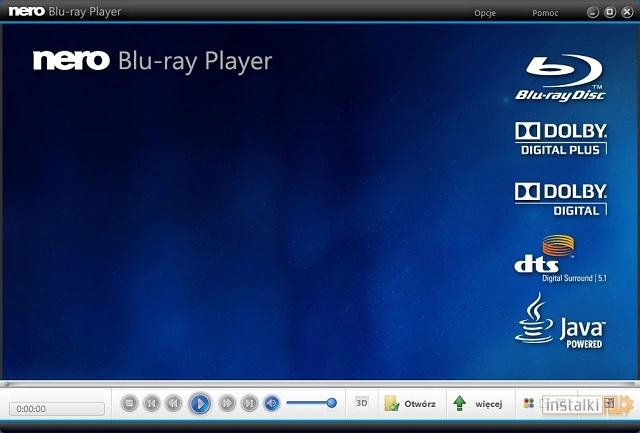Image resolution: width=640 pixels, height=433 pixels.
Task: Skip to the previous chapter
Action: [151, 403]
